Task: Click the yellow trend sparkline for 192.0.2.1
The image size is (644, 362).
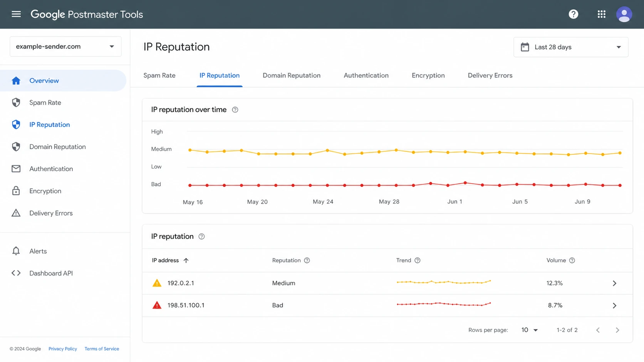Action: [444, 282]
